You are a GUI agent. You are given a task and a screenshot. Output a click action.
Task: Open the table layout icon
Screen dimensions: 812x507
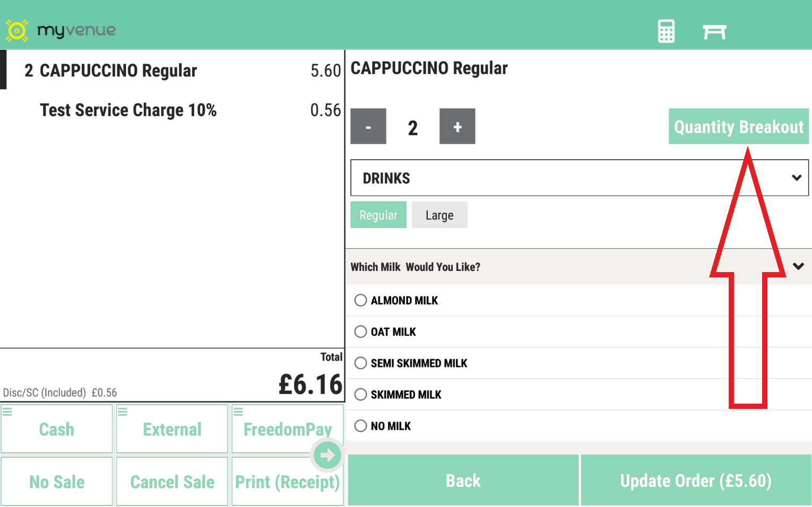(x=714, y=32)
